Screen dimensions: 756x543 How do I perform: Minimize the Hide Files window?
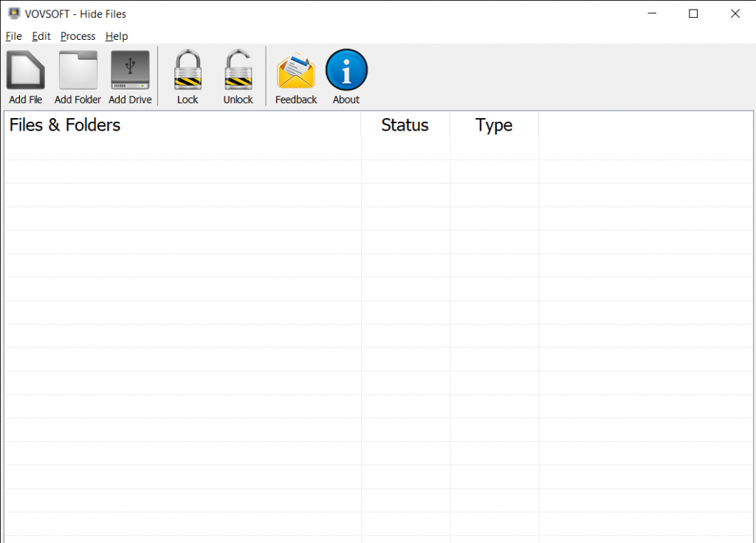652,13
